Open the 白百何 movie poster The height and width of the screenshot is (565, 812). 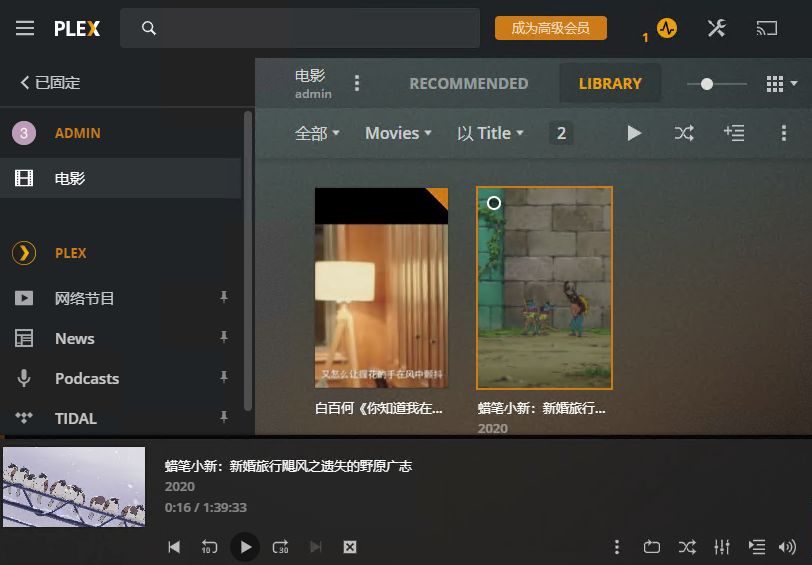click(381, 288)
